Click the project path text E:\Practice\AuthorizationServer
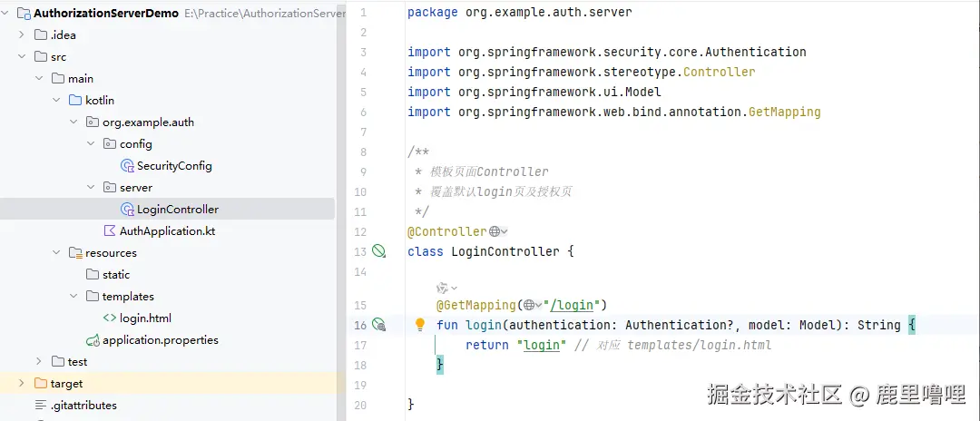The height and width of the screenshot is (421, 980). coord(265,13)
